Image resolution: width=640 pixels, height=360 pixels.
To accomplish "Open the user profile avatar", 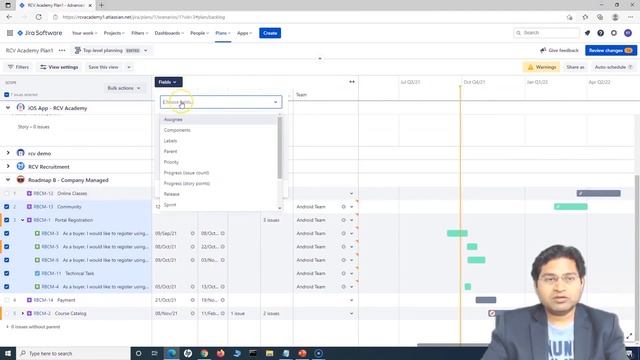I will click(628, 33).
